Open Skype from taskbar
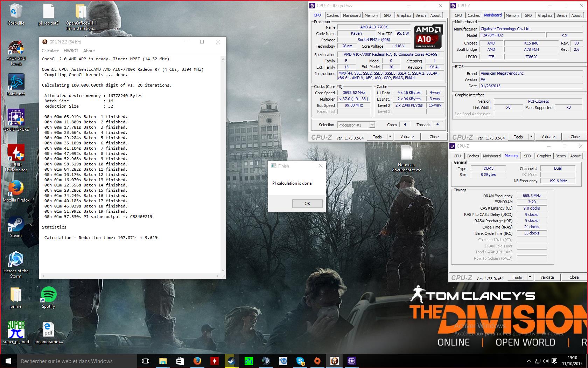 point(300,361)
